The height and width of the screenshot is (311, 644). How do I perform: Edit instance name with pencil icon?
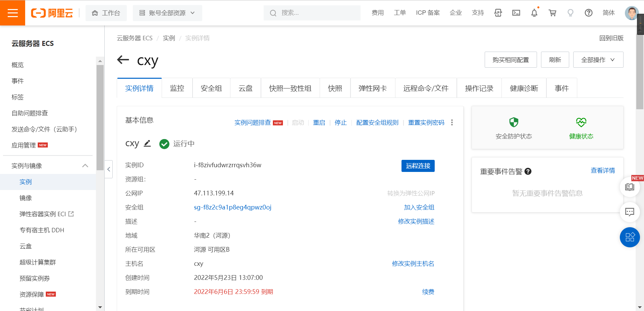click(147, 143)
